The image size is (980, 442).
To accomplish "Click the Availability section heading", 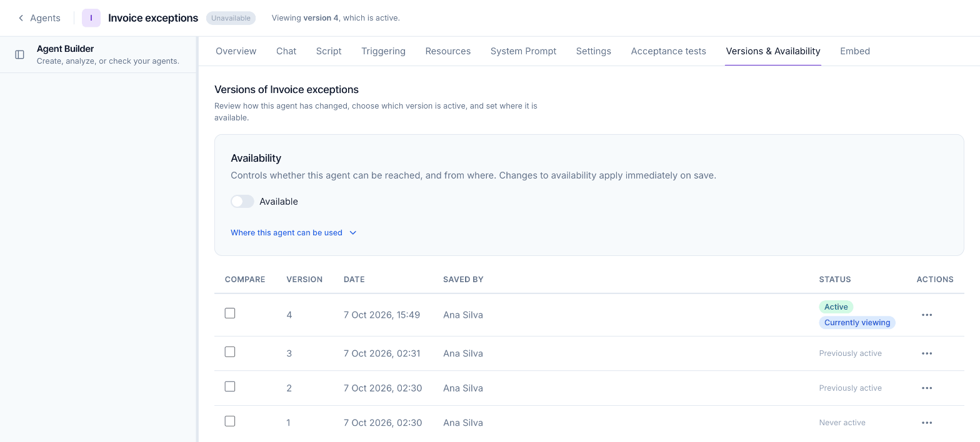I will (x=256, y=159).
